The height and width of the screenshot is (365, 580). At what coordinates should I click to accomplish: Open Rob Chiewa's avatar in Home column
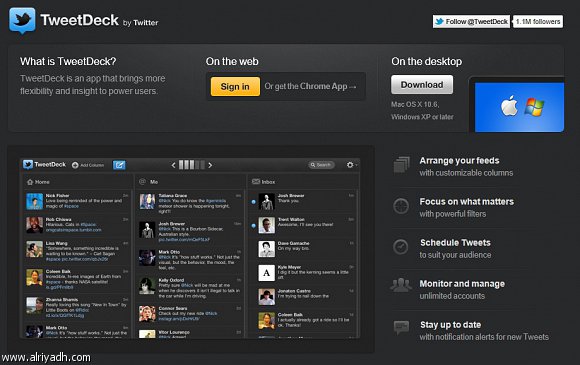point(34,225)
